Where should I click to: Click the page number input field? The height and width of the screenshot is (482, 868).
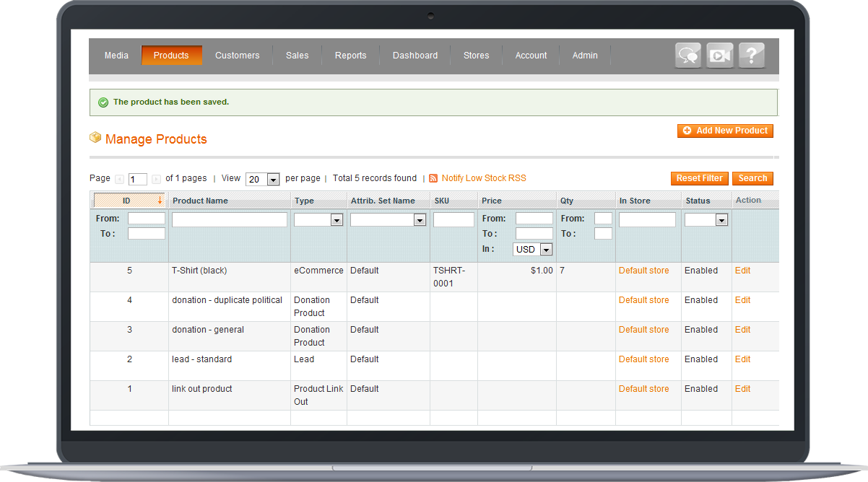coord(136,178)
